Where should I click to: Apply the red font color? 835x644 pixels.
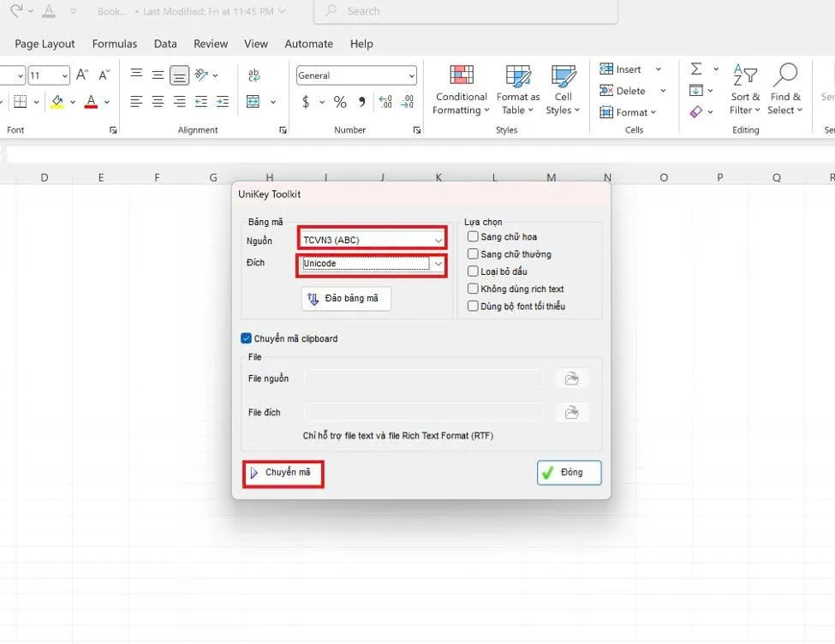pos(91,101)
